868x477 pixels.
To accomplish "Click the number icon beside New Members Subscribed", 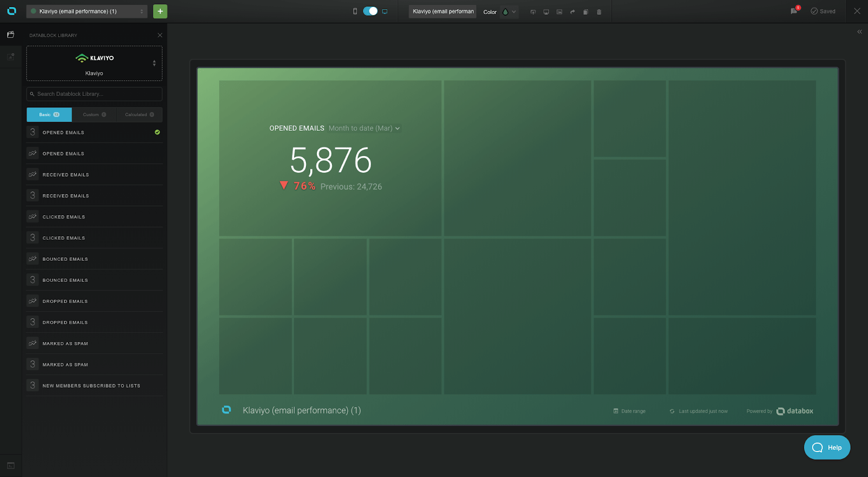I will [x=33, y=385].
